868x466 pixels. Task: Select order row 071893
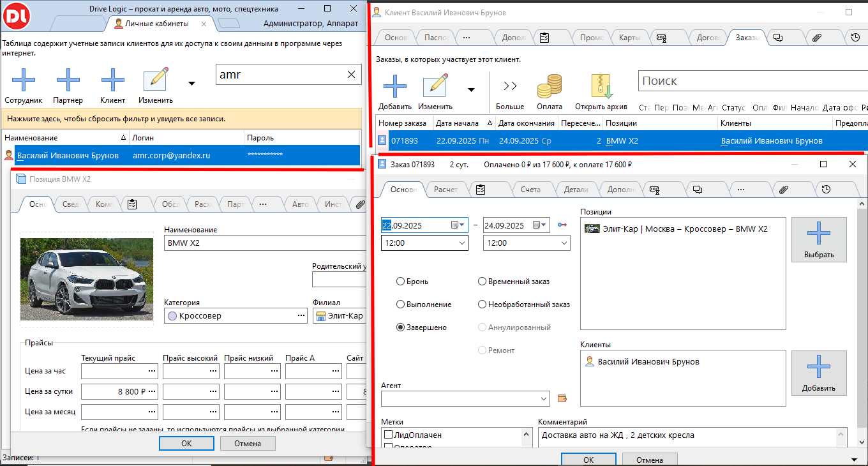click(x=622, y=140)
